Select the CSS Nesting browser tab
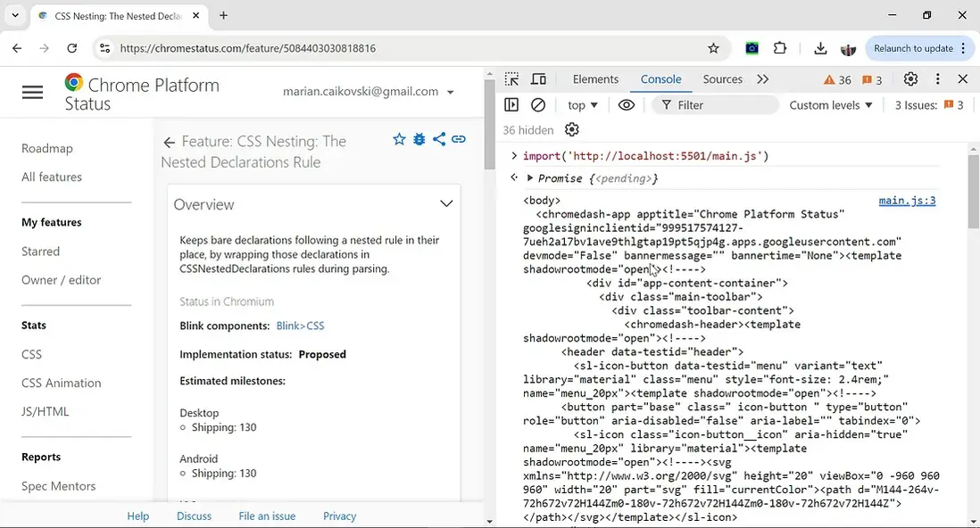The image size is (980, 528). point(118,16)
